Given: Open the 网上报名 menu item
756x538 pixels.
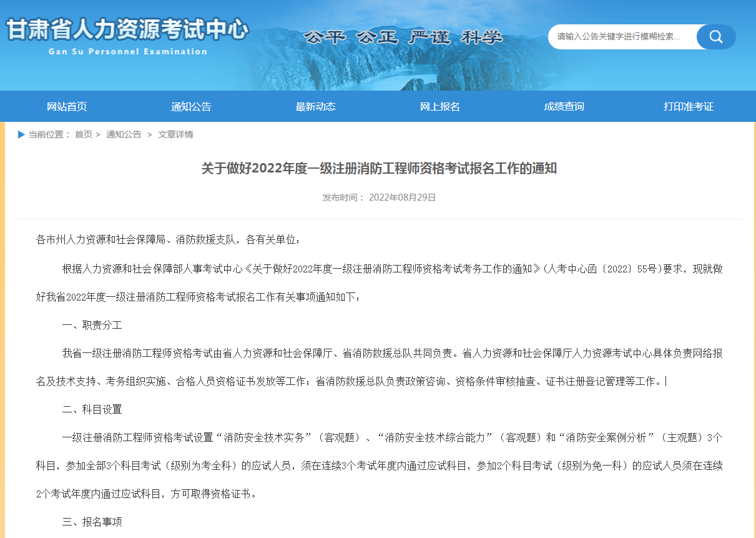Looking at the screenshot, I should [x=439, y=106].
